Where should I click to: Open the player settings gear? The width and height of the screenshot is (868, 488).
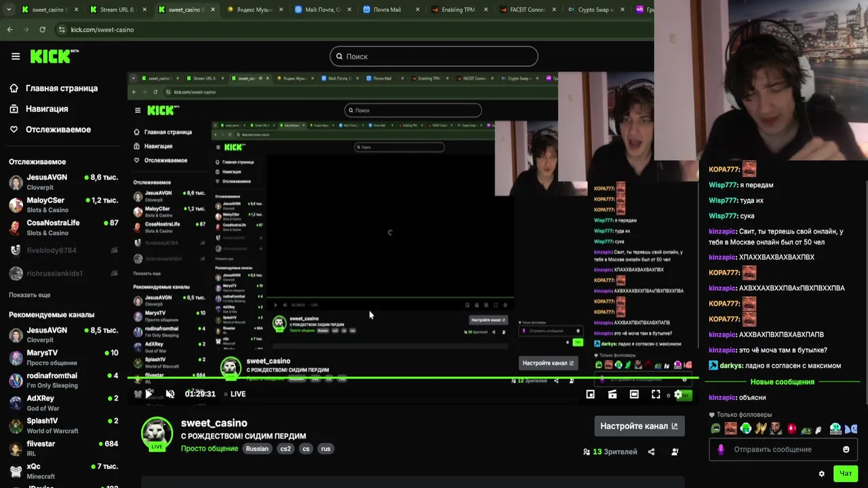click(677, 394)
